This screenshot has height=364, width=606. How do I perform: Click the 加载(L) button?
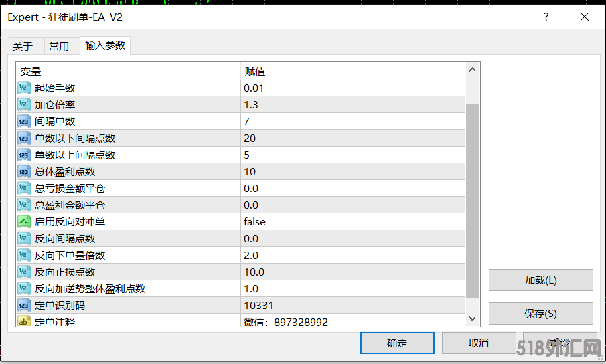pyautogui.click(x=540, y=280)
